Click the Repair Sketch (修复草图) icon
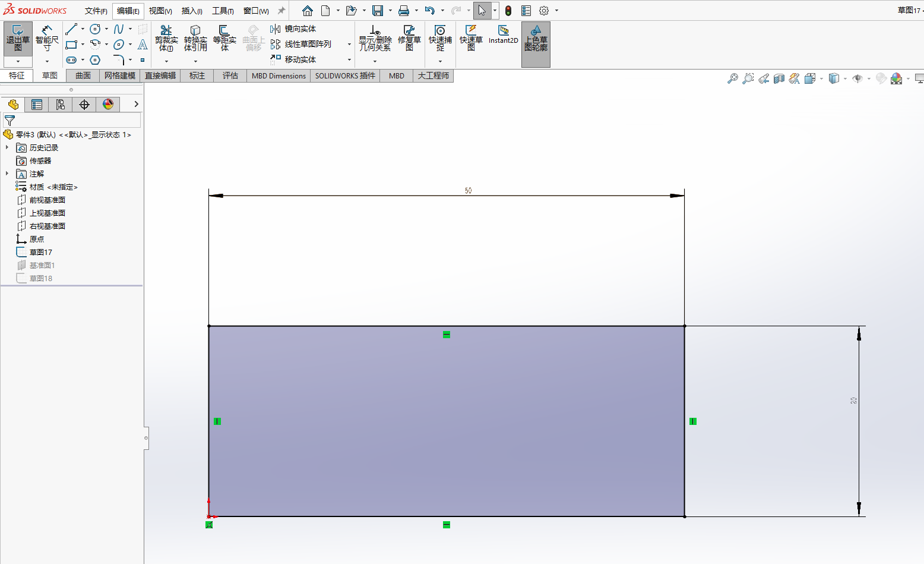 409,39
